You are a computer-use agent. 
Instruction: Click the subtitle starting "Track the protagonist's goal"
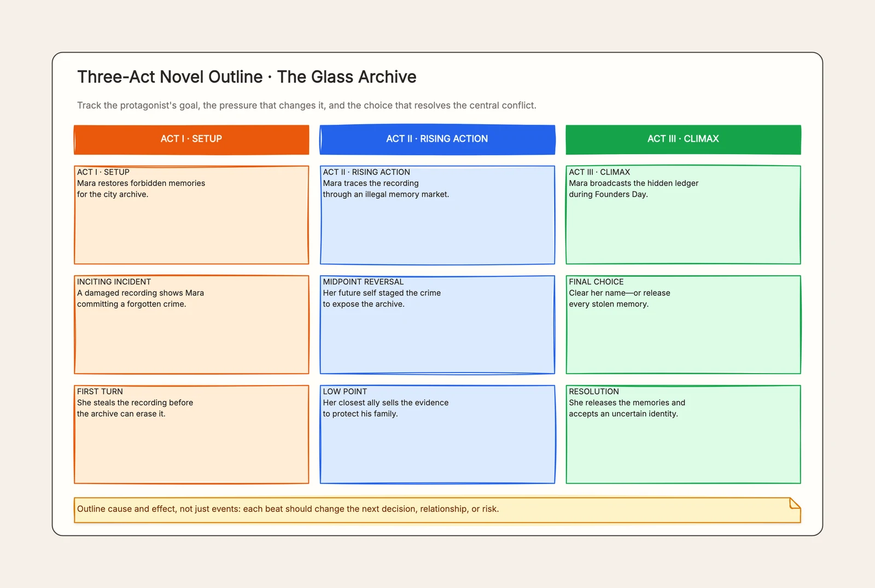[307, 105]
